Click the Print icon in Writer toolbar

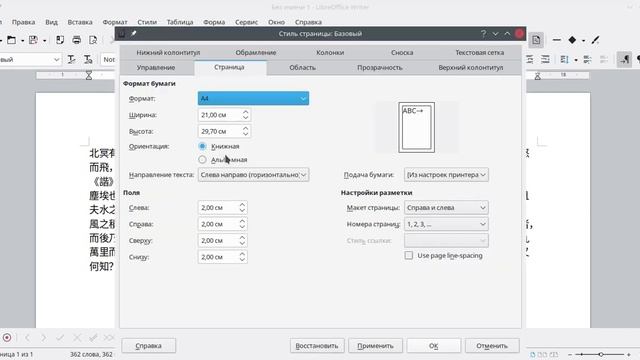click(76, 40)
